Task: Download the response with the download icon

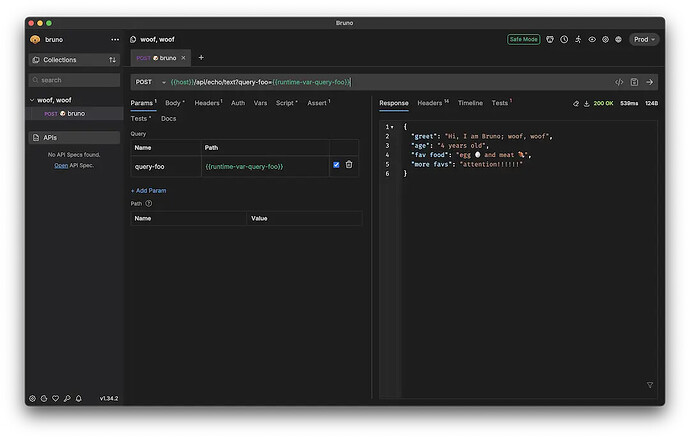Action: coord(587,103)
